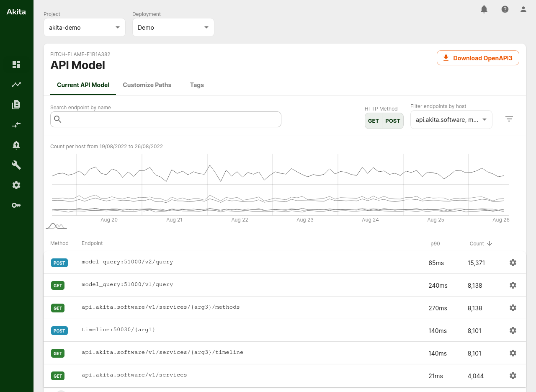
Task: Open the help question mark icon
Action: click(x=505, y=9)
